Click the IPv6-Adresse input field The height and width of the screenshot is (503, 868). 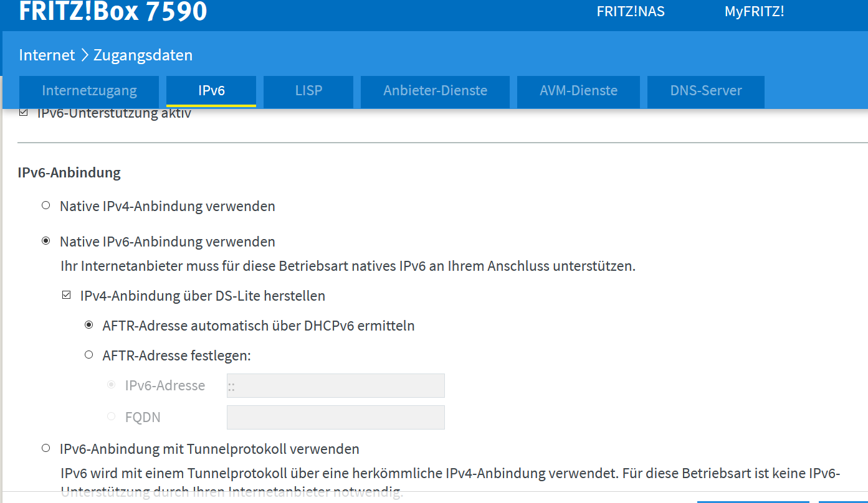[336, 386]
